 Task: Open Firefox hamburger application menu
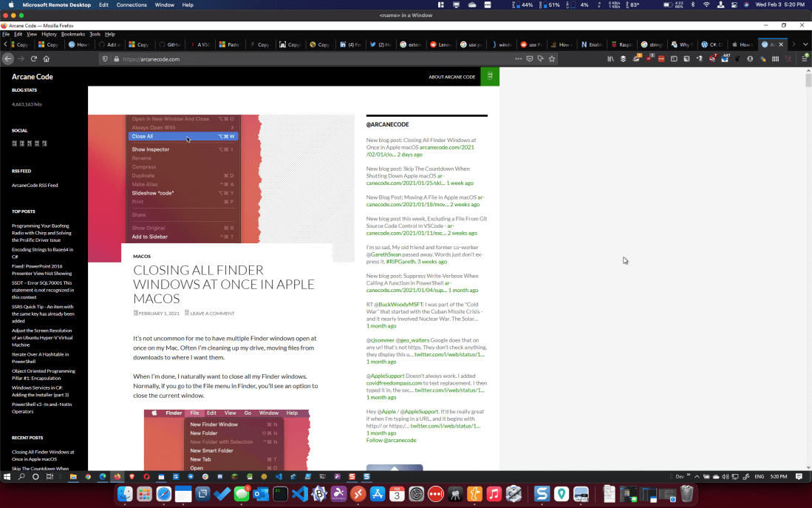point(804,58)
